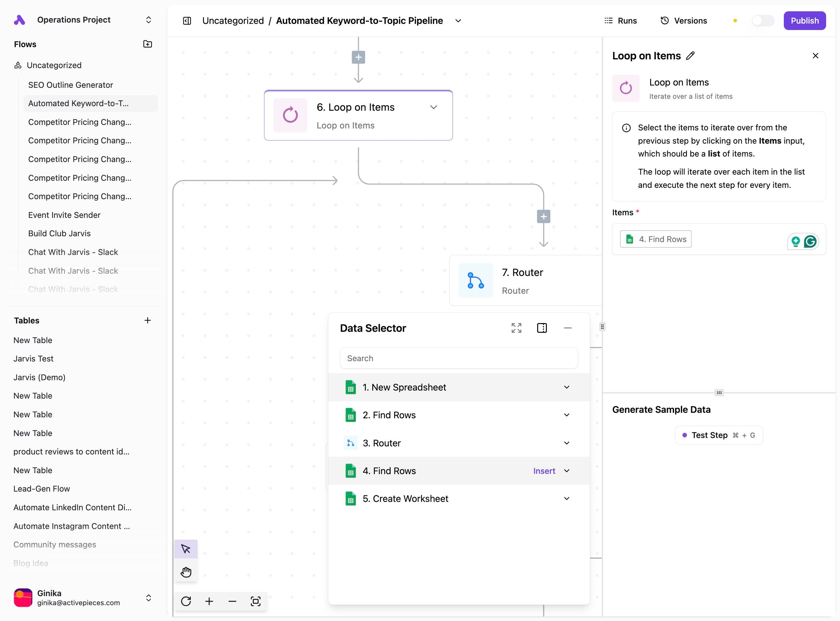Toggle the flow enable switch
Image resolution: width=840 pixels, height=621 pixels.
point(763,21)
